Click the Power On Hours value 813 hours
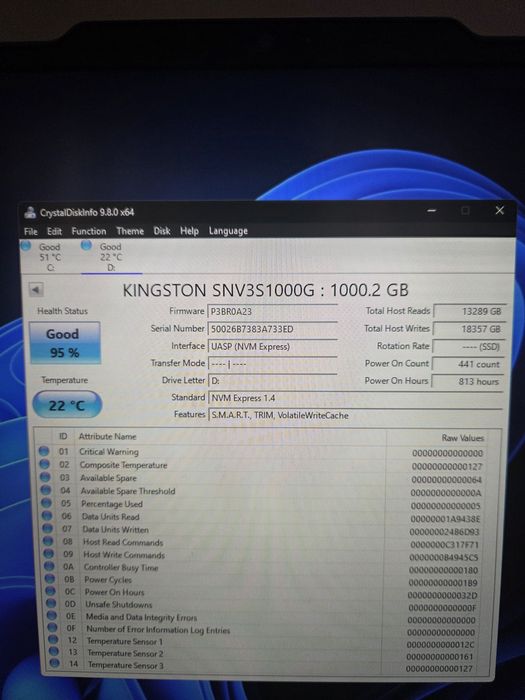 click(468, 381)
